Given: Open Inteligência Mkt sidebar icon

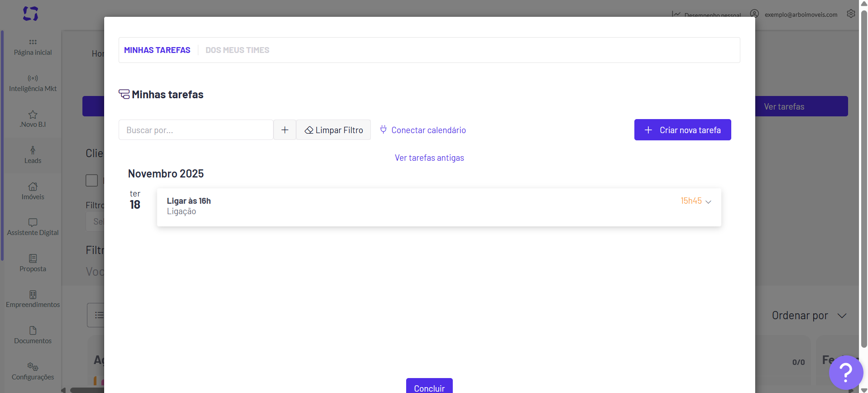Looking at the screenshot, I should point(33,78).
